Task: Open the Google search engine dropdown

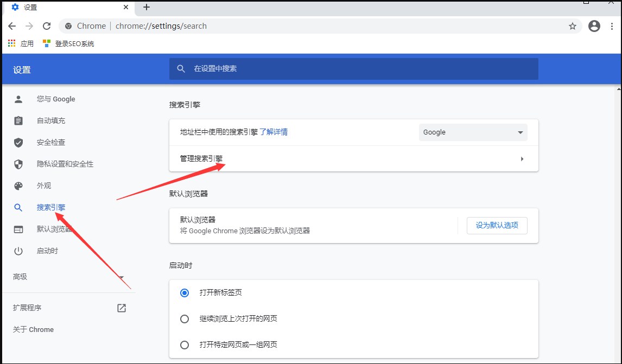Action: click(x=473, y=132)
